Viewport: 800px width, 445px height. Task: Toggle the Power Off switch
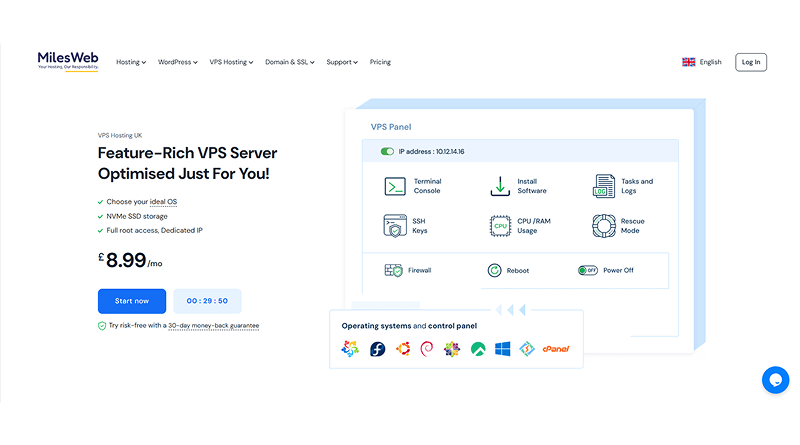click(x=588, y=270)
